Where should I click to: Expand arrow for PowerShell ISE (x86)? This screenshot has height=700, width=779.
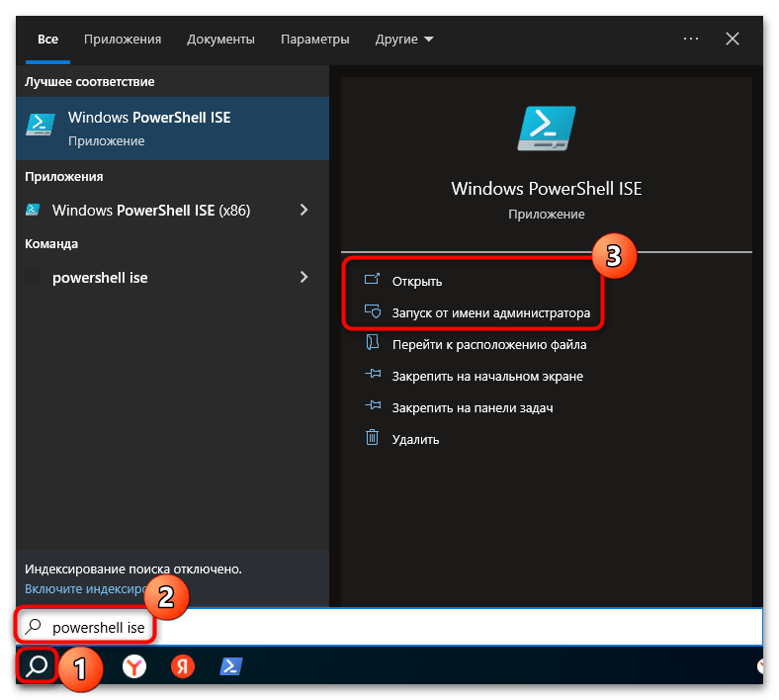click(304, 210)
